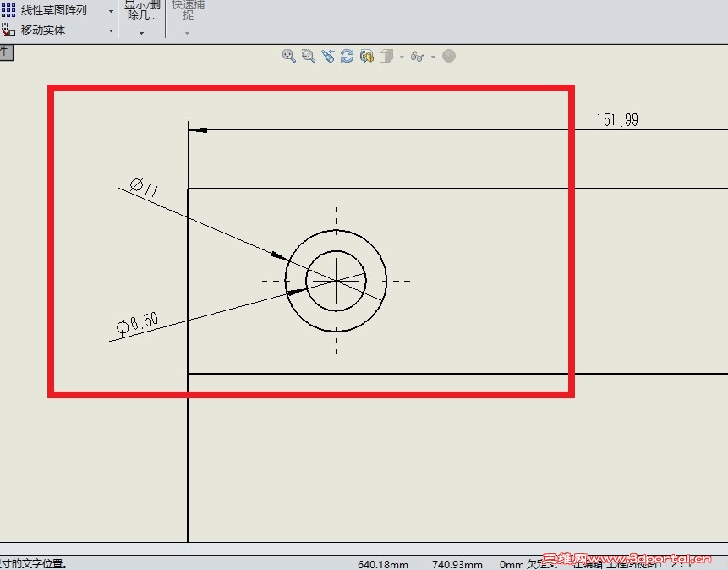This screenshot has width=728, height=570.
Task: Select the Ø11 dimension text
Action: 144,187
